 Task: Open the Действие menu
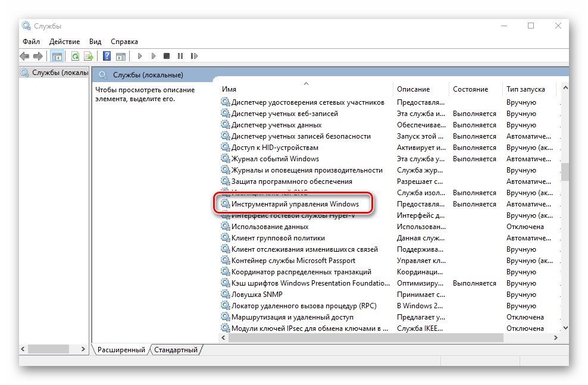click(64, 41)
